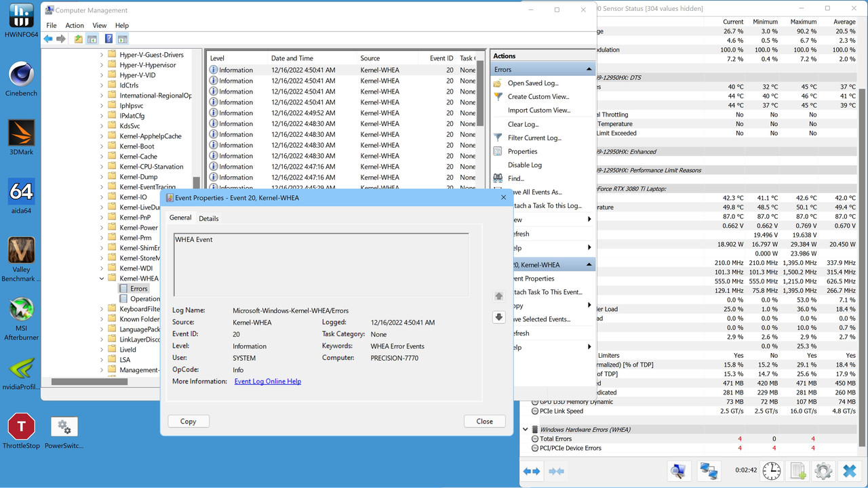
Task: Switch to Details tab in Event Properties
Action: [x=209, y=218]
